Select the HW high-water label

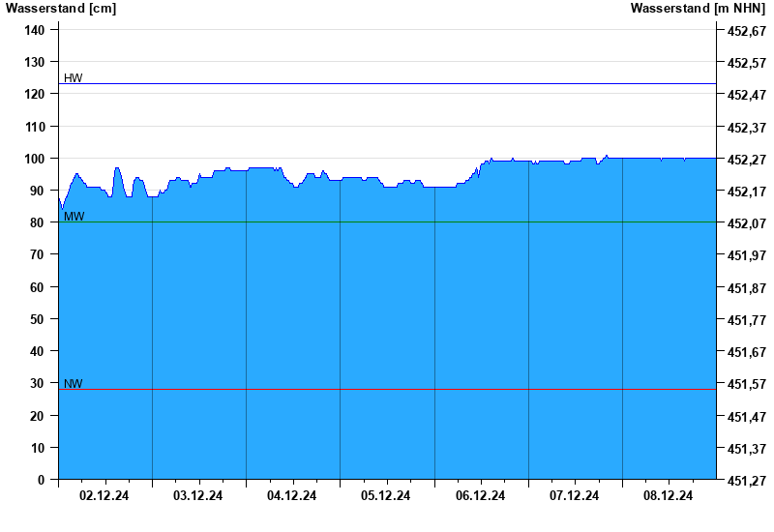74,78
